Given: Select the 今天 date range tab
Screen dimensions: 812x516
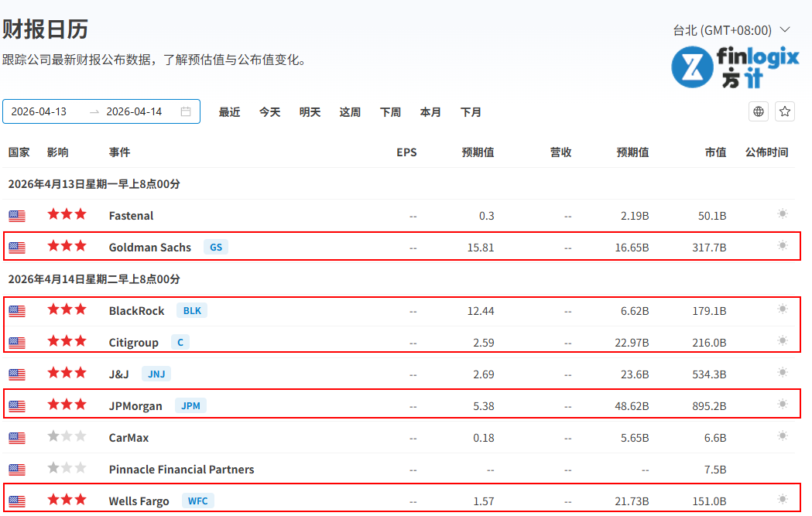Looking at the screenshot, I should pyautogui.click(x=269, y=112).
